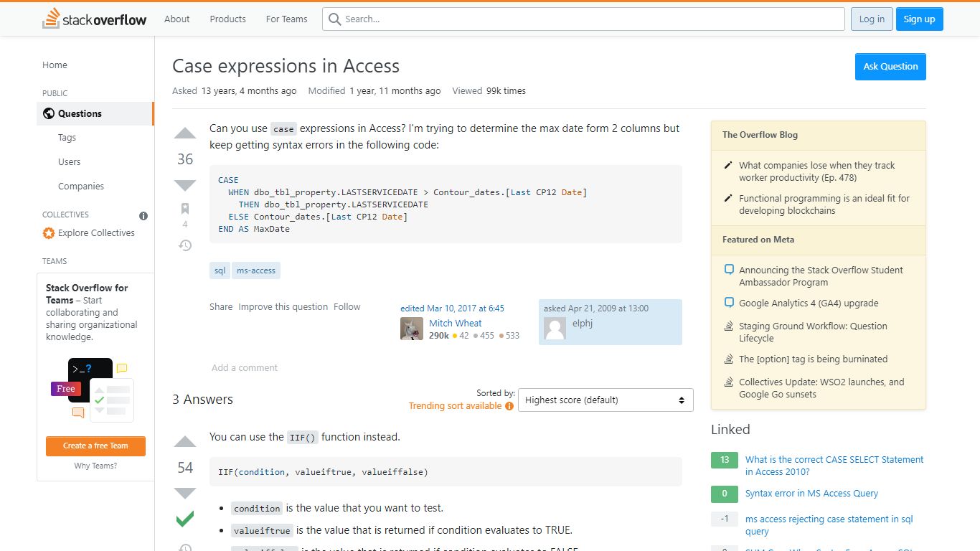The height and width of the screenshot is (551, 980).
Task: Open Companies in the sidebar
Action: [81, 187]
